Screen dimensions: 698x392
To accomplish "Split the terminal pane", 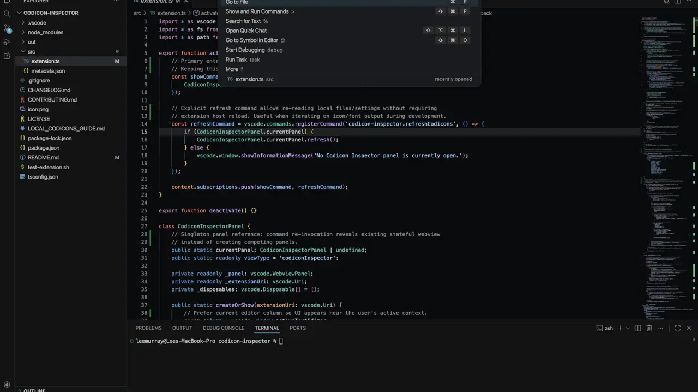I will pyautogui.click(x=638, y=328).
